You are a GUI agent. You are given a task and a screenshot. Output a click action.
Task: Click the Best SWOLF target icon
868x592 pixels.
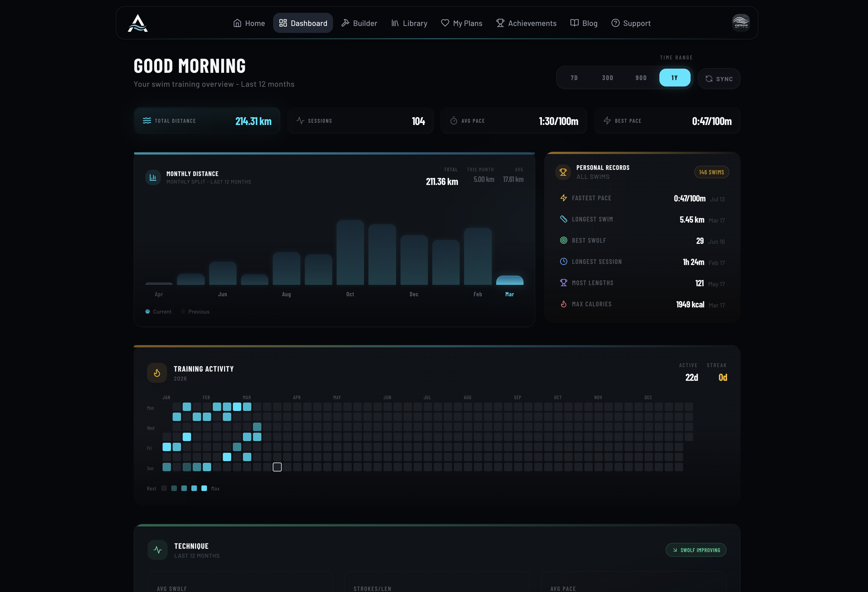click(564, 240)
